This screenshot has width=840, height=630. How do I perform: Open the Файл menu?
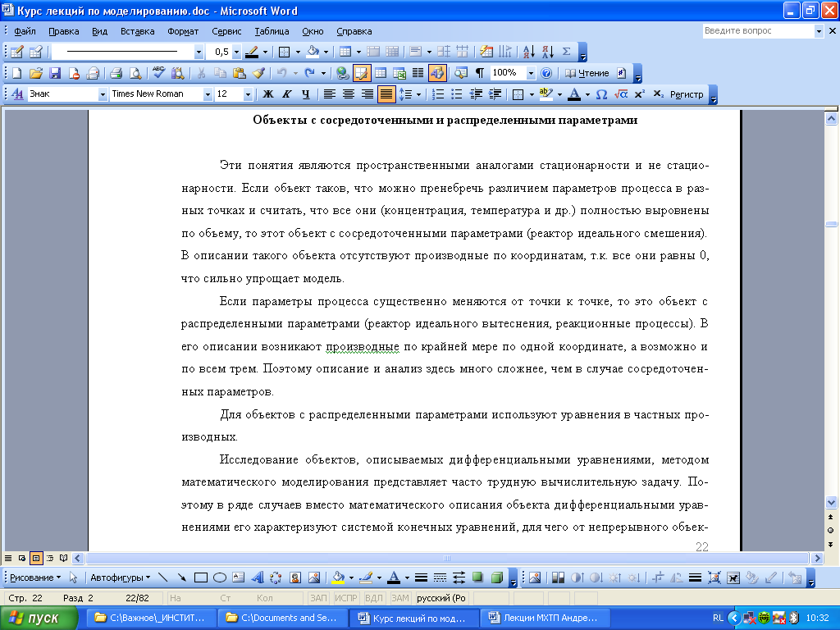(x=25, y=31)
